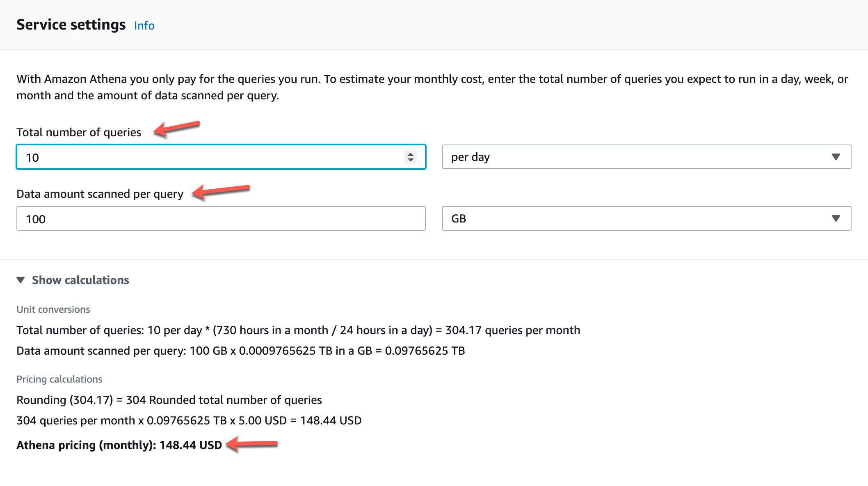Click the 304.17 queries per month conversion line
Screen dimensions: 868x486
298,330
